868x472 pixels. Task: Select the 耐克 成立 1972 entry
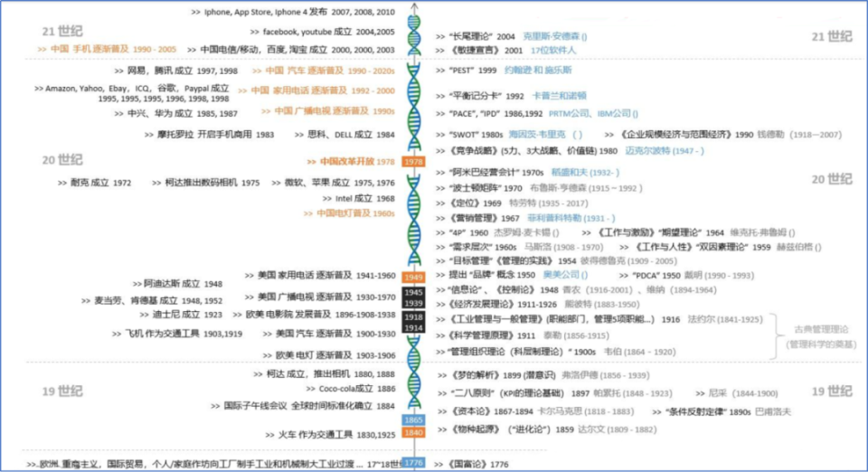point(95,183)
